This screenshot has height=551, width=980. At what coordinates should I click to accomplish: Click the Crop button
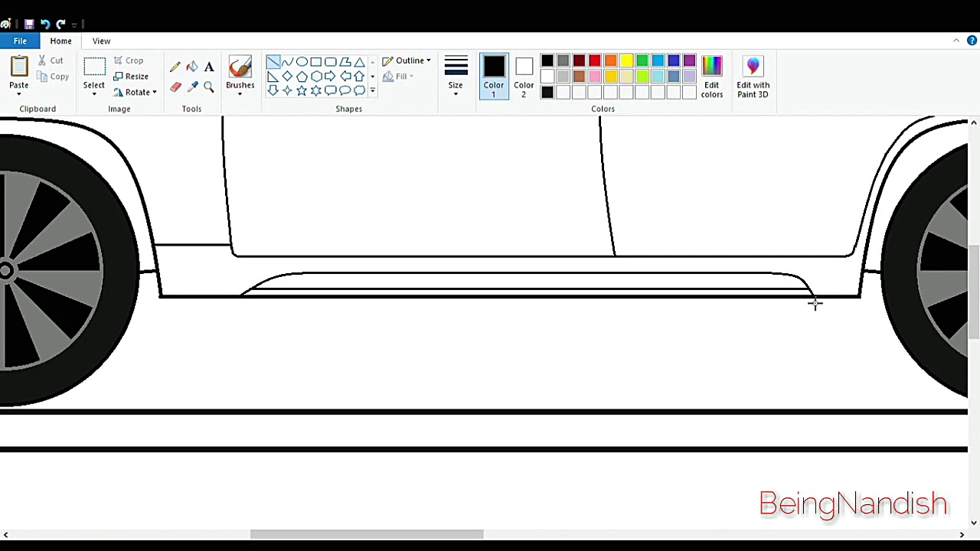click(128, 60)
